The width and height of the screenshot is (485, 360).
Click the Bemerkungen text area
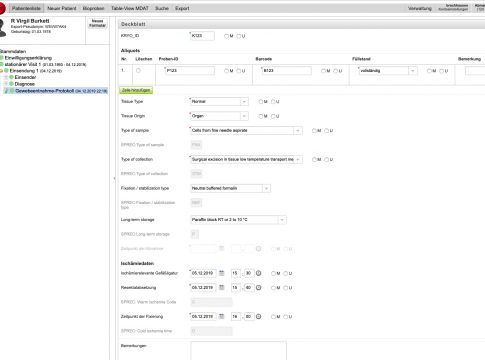pos(238,351)
